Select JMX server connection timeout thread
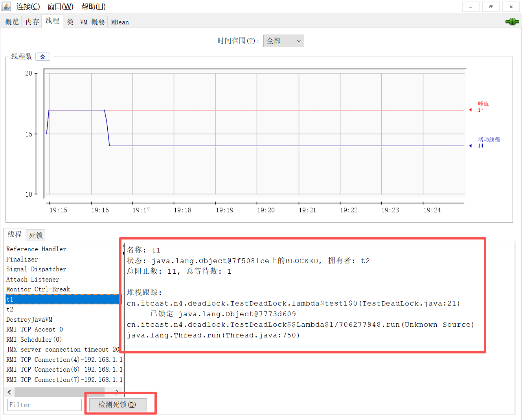This screenshot has width=522, height=420. pyautogui.click(x=64, y=350)
